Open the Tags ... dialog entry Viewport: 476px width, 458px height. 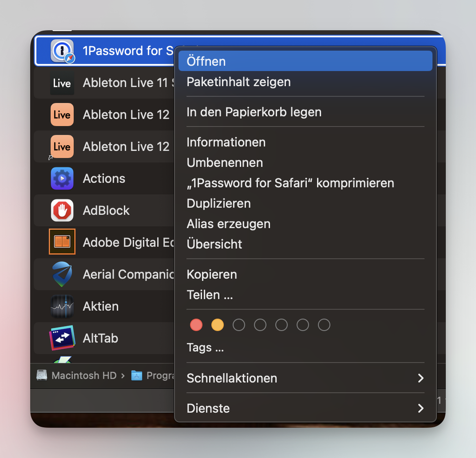point(205,348)
